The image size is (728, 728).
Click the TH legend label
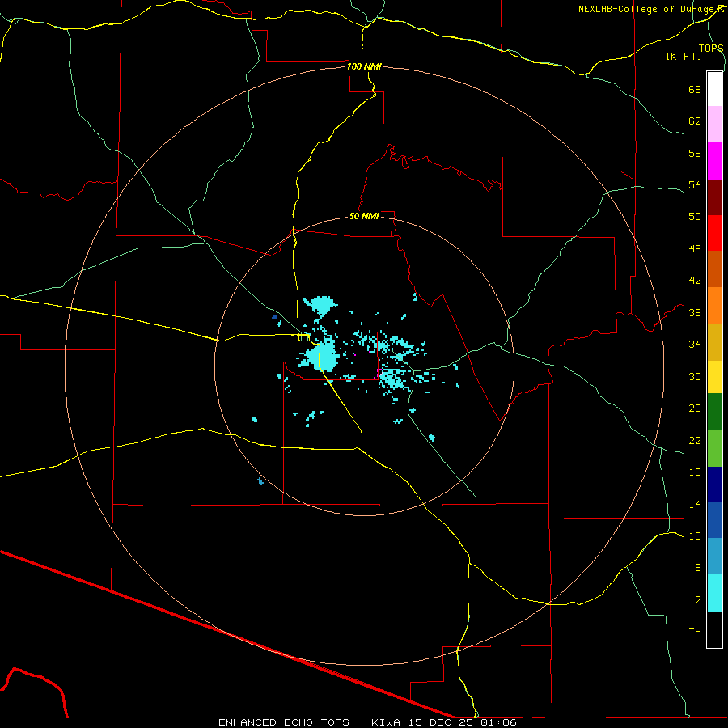click(x=695, y=632)
